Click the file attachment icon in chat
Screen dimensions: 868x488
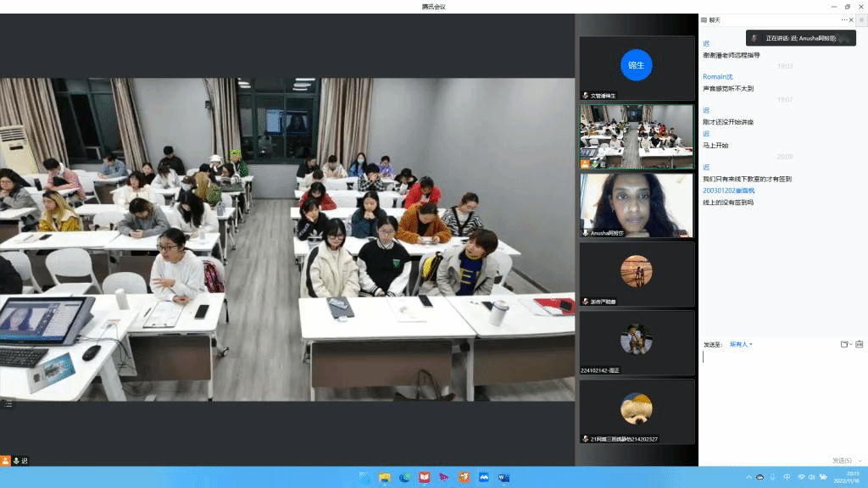[844, 344]
